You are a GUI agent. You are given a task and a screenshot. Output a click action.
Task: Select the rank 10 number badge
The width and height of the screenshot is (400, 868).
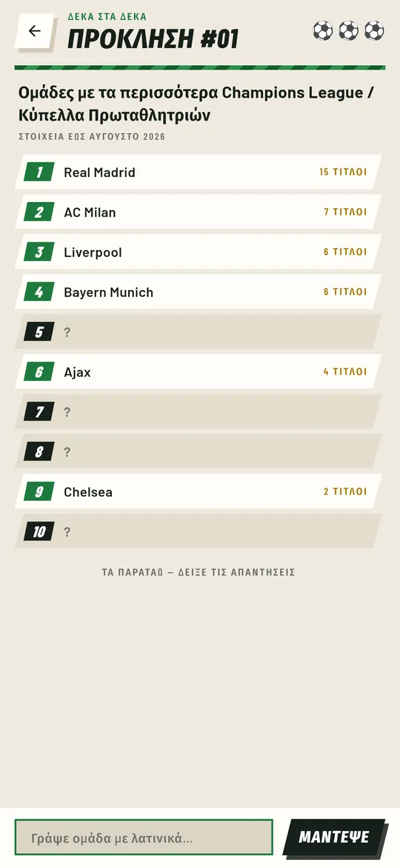point(39,532)
